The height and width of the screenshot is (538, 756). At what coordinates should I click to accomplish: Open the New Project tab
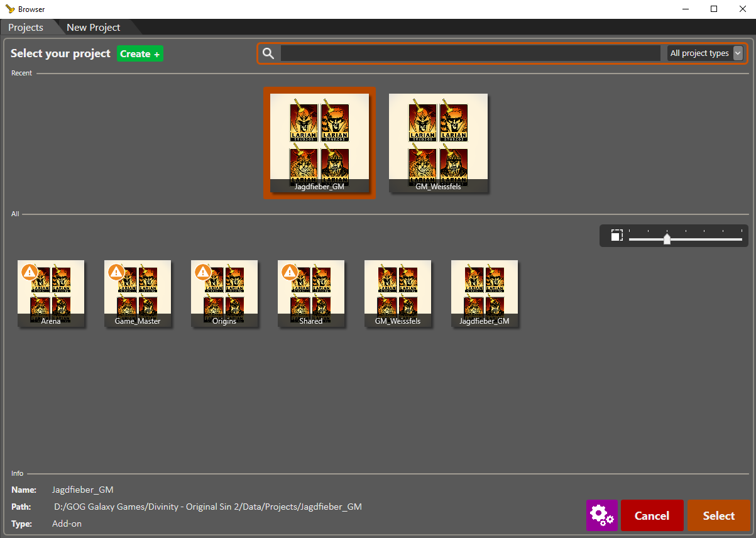coord(94,27)
